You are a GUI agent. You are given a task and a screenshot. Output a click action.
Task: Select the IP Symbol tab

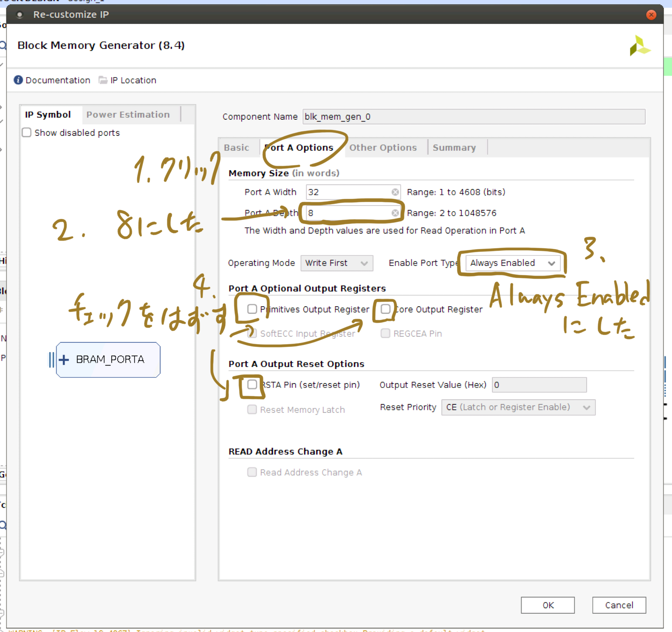point(48,115)
